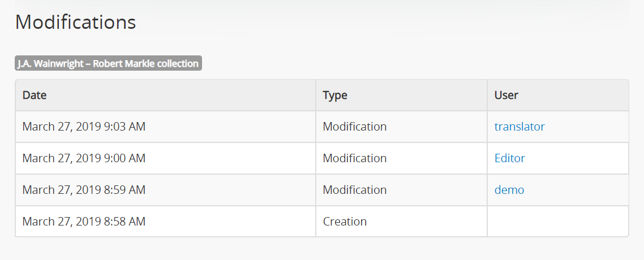Click the Date column header
Image resolution: width=644 pixels, height=260 pixels.
[35, 95]
